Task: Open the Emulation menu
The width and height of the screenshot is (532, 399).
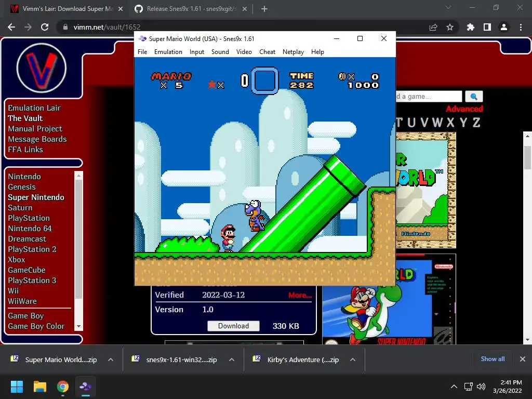Action: tap(168, 52)
